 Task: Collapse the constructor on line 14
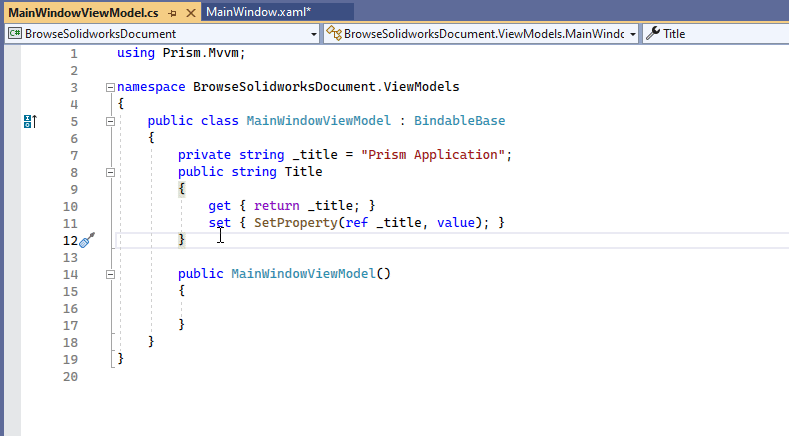(x=110, y=274)
